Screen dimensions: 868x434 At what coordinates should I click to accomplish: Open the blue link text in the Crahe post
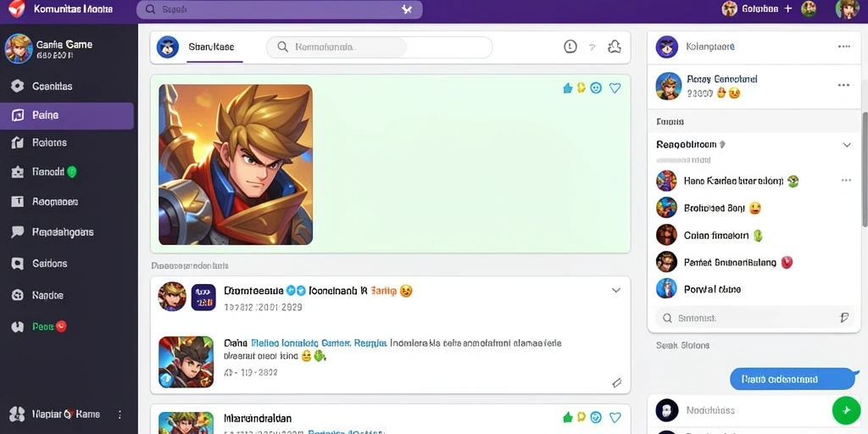[319, 342]
